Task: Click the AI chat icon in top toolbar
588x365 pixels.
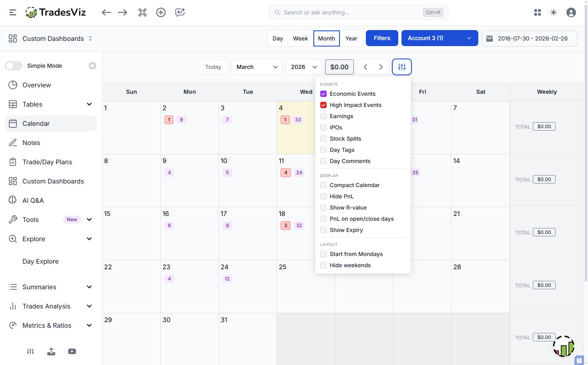Action: point(180,12)
